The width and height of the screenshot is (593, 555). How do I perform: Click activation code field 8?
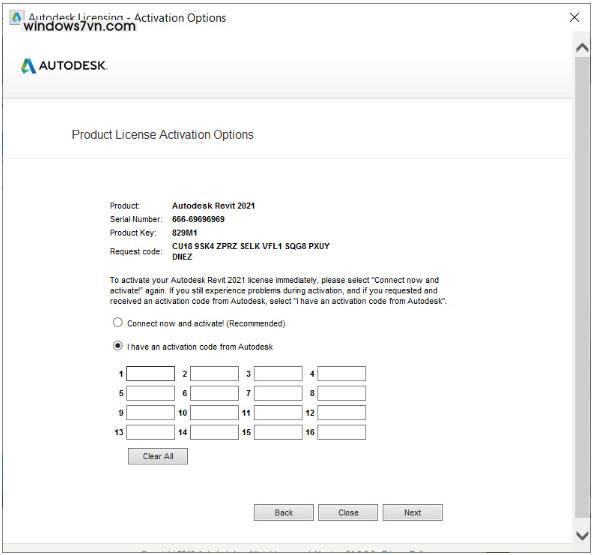(x=342, y=393)
